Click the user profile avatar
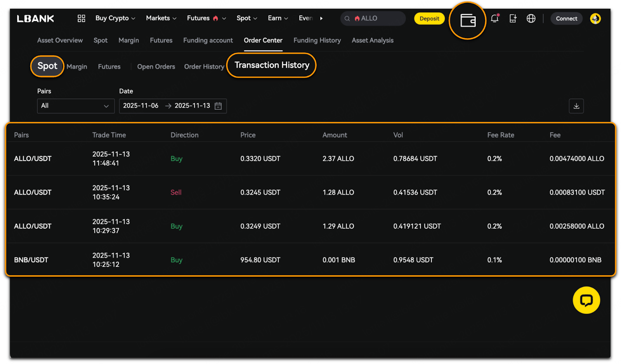This screenshot has height=364, width=621. (x=595, y=18)
